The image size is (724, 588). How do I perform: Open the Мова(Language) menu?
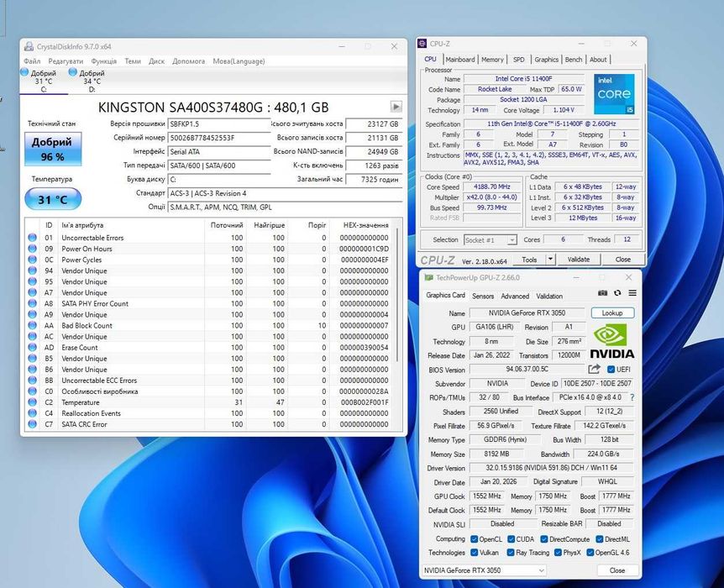pos(239,61)
